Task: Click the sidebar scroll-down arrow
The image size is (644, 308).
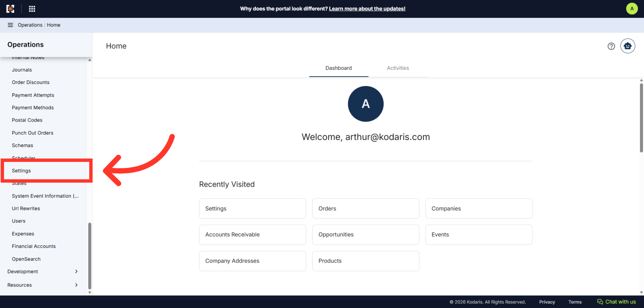Action: pos(90,292)
